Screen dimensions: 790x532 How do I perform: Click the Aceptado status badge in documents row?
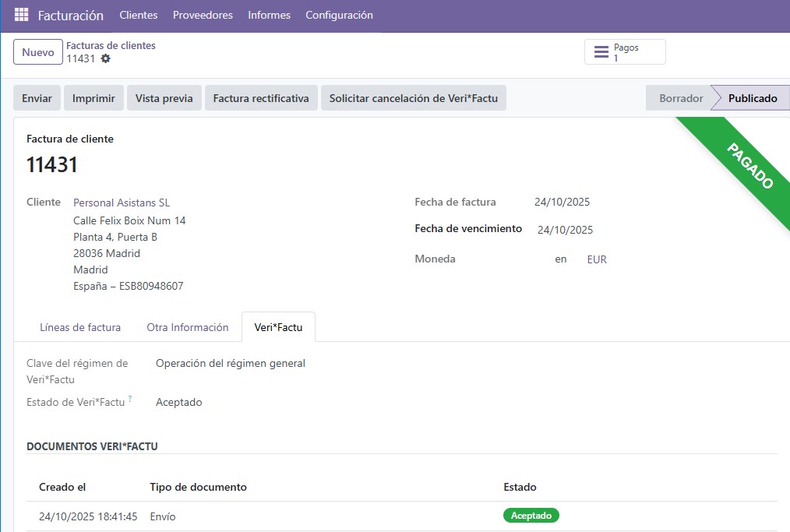tap(531, 516)
